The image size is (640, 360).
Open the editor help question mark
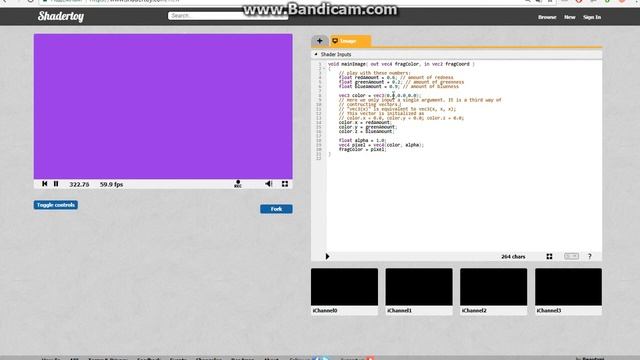click(589, 256)
